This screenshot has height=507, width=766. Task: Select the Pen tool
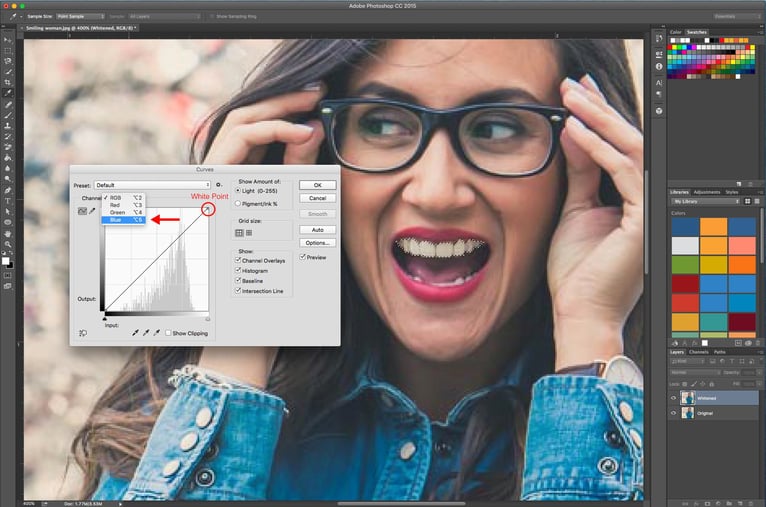tap(7, 190)
